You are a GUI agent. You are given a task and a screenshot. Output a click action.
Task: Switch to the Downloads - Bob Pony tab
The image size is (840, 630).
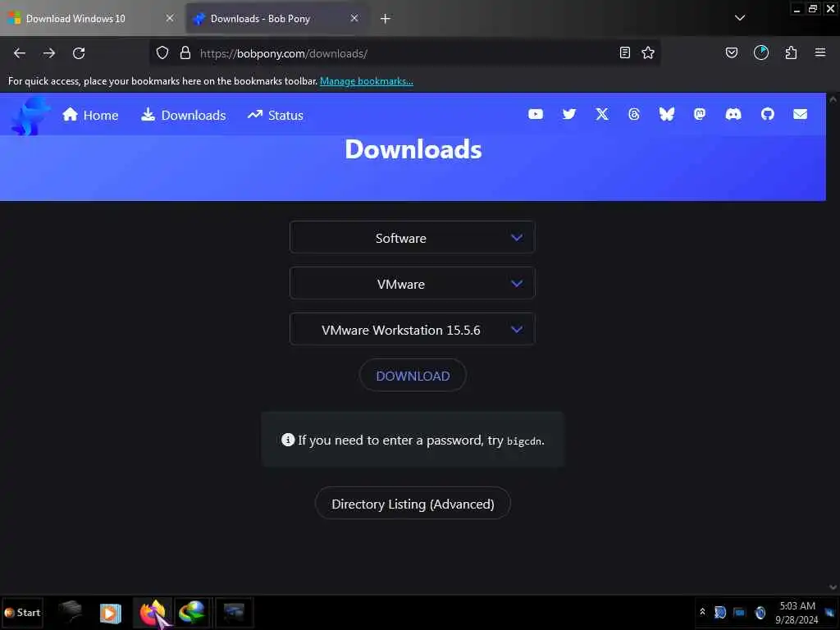[260, 18]
